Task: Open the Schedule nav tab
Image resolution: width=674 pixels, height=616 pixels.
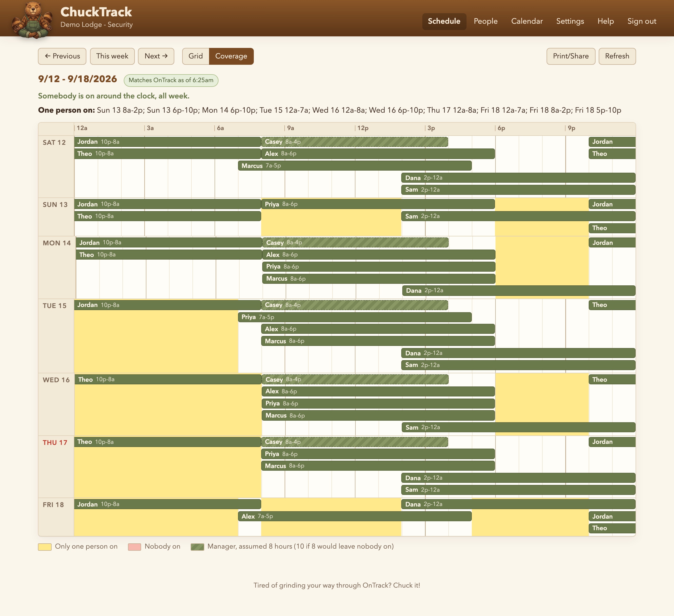Action: pyautogui.click(x=444, y=21)
